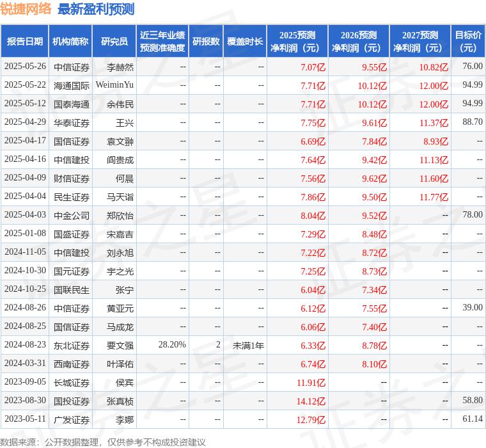Select institution 国元证券
Screen dimensions: 486x448
72,271
